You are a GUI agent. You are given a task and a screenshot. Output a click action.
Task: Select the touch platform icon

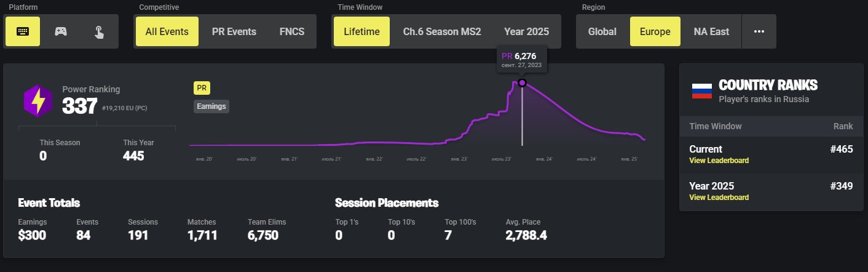99,31
